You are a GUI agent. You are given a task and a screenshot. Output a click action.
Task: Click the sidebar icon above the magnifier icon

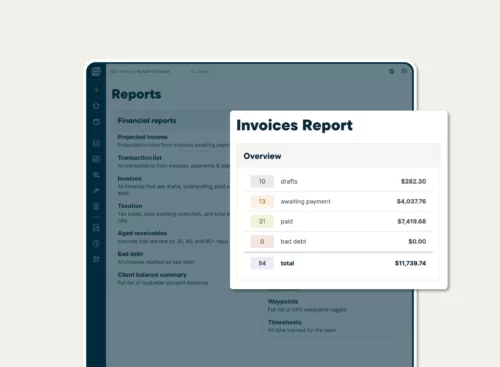point(96,159)
